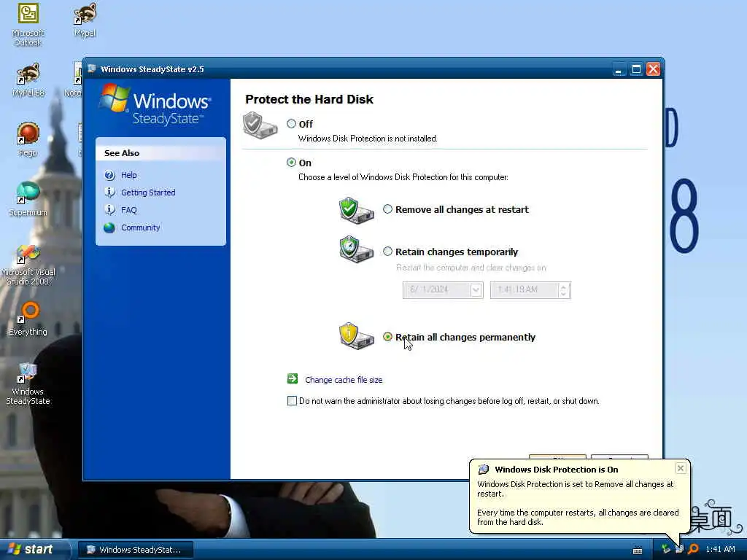
Task: Open the Help link
Action: [128, 175]
